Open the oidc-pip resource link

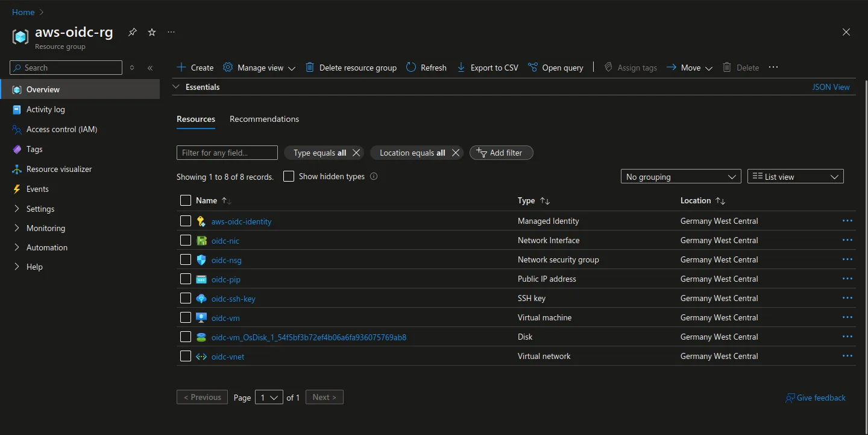(226, 279)
